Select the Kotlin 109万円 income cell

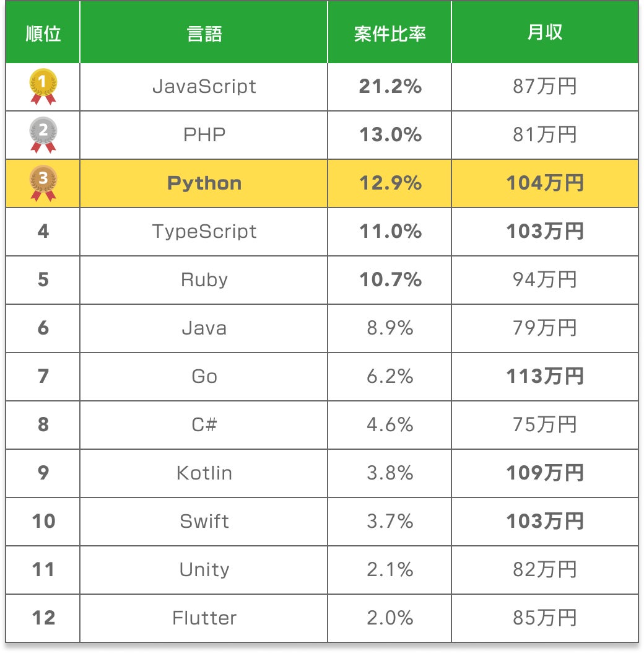(545, 473)
